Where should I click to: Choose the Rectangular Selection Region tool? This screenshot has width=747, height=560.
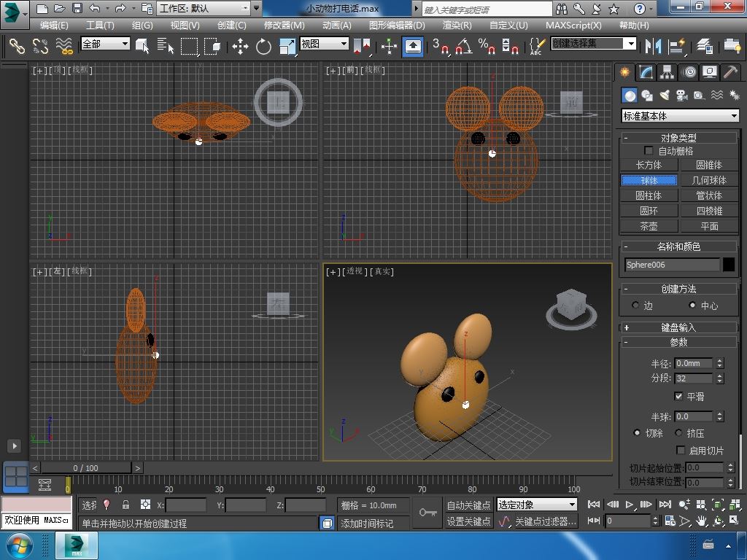[x=189, y=46]
